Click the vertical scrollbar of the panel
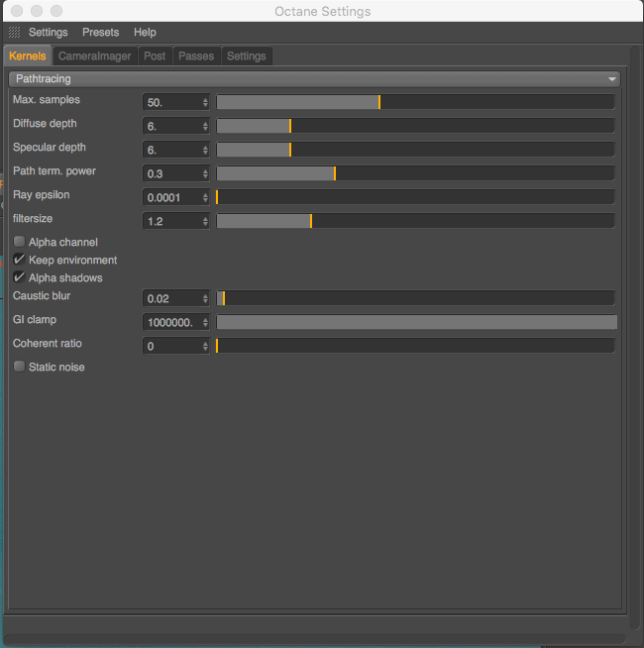Screen dimensions: 644x648 (634, 338)
